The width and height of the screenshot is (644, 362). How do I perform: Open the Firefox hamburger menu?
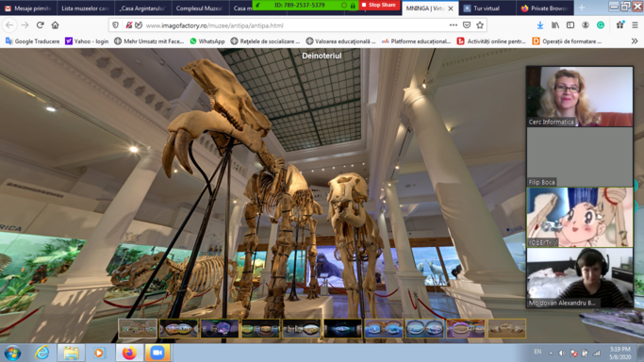click(x=635, y=25)
